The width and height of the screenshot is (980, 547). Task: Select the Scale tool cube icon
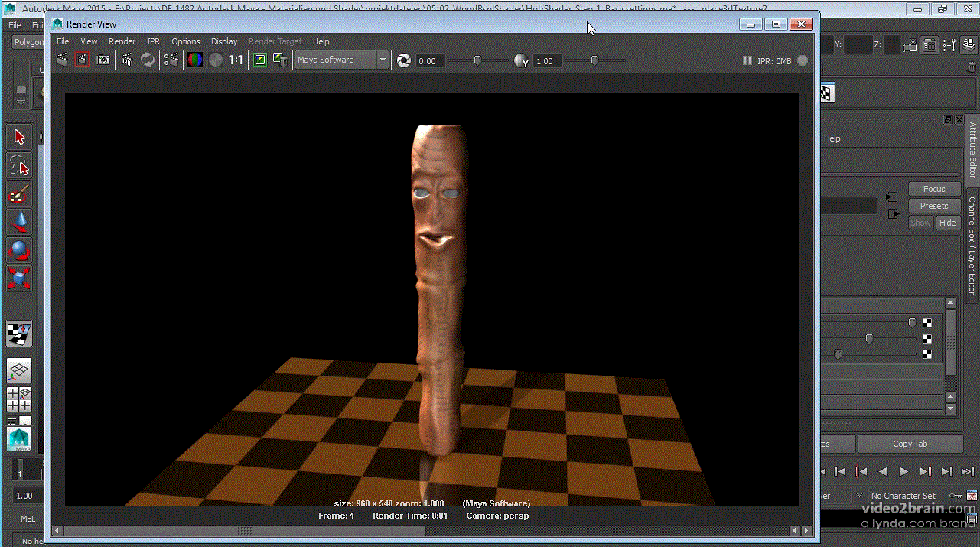pyautogui.click(x=20, y=278)
